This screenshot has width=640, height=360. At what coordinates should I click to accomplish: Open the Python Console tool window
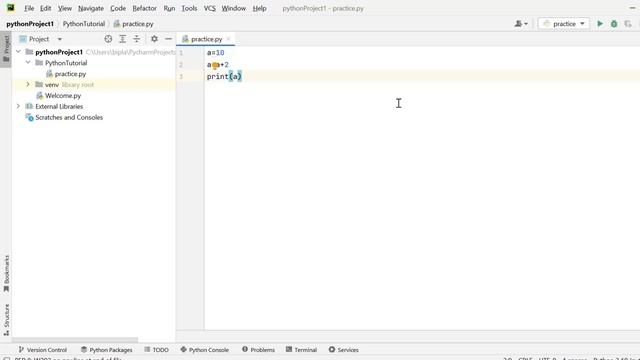point(204,350)
